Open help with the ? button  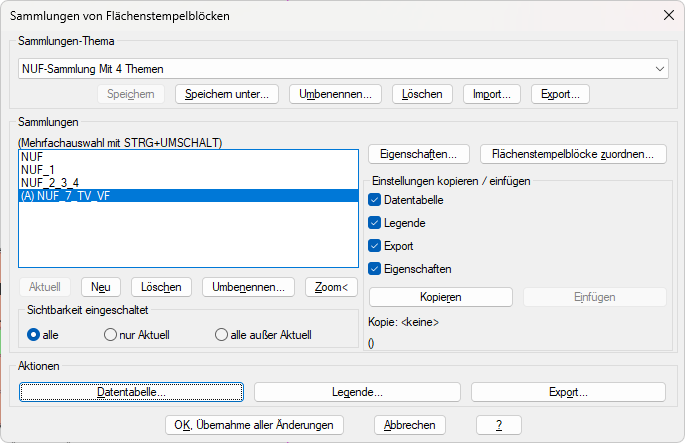pos(499,425)
